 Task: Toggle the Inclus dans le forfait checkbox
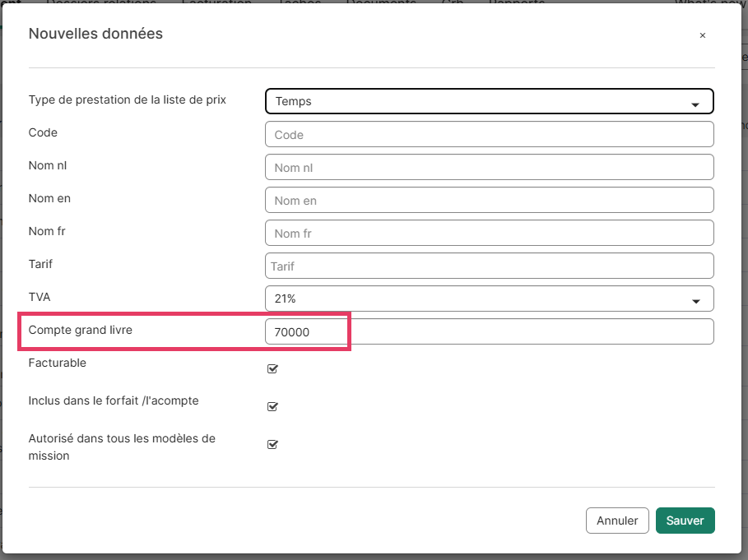point(272,406)
